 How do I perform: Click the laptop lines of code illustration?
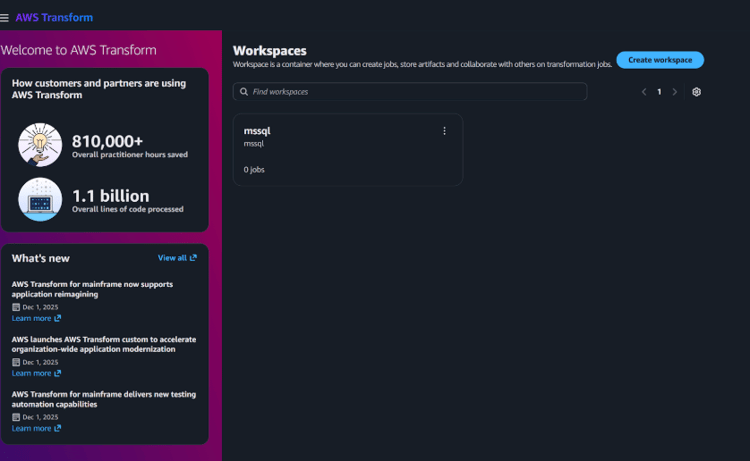pos(40,199)
